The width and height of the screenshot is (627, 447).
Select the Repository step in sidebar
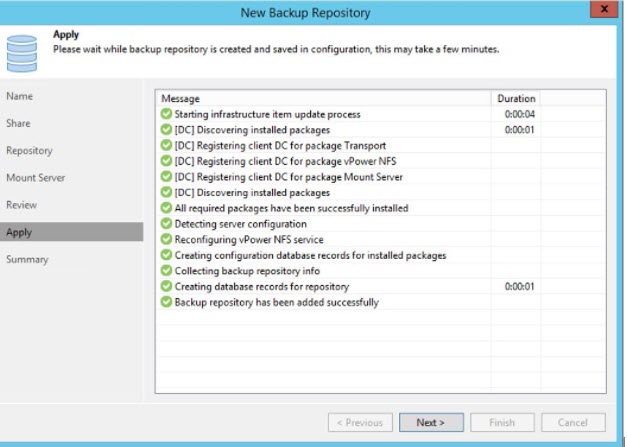tap(29, 150)
